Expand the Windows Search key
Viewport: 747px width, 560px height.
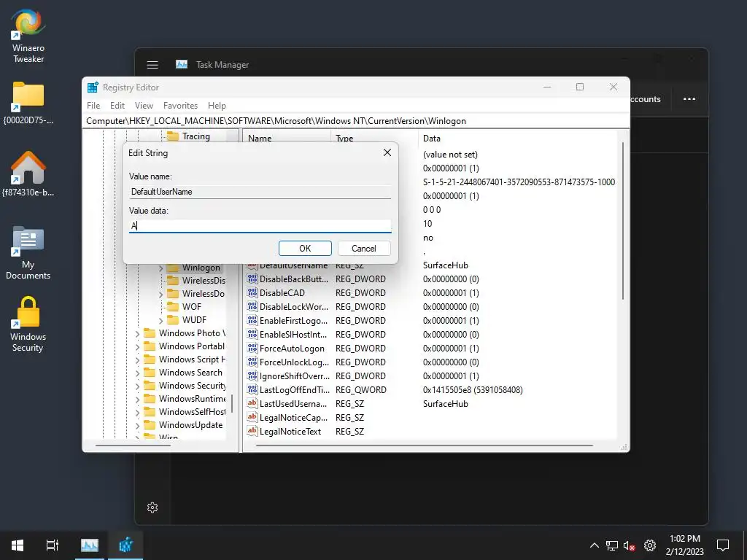pyautogui.click(x=138, y=373)
